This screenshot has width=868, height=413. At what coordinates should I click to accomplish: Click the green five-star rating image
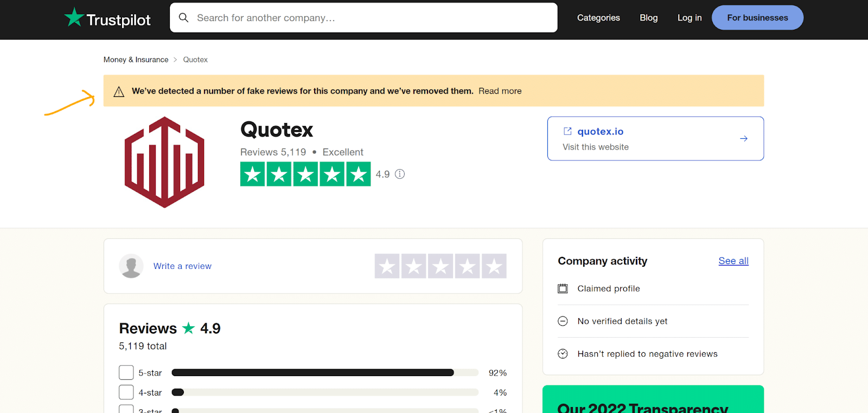point(305,174)
